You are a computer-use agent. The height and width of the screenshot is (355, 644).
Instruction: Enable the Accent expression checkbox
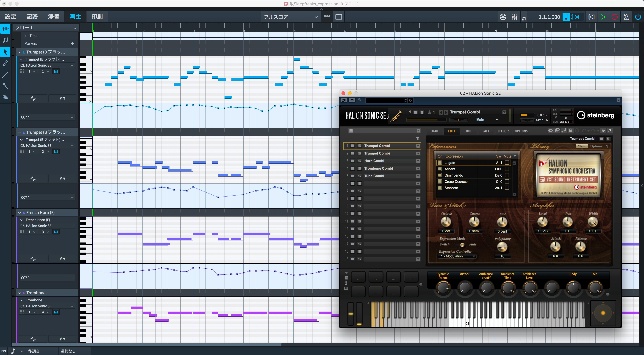tap(440, 169)
